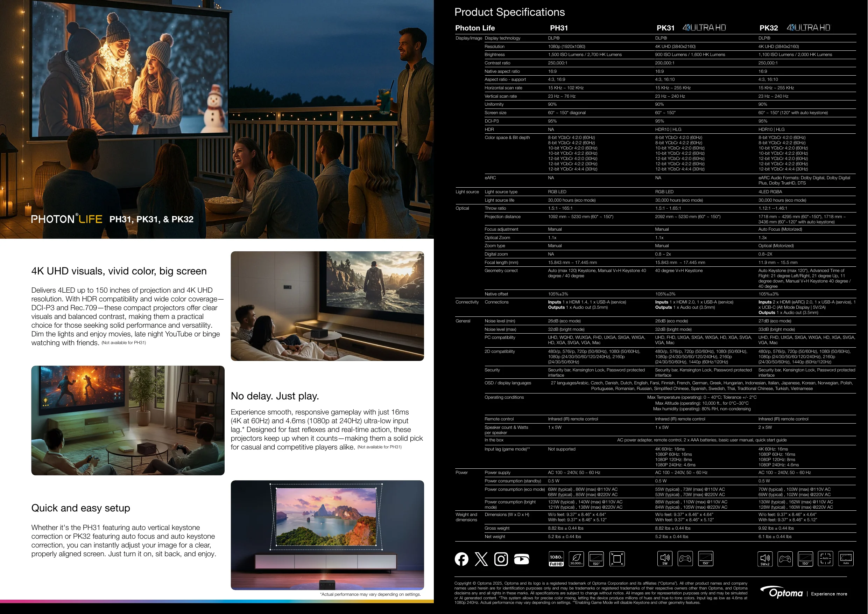Click the PK31 game controller icon

coord(685,558)
